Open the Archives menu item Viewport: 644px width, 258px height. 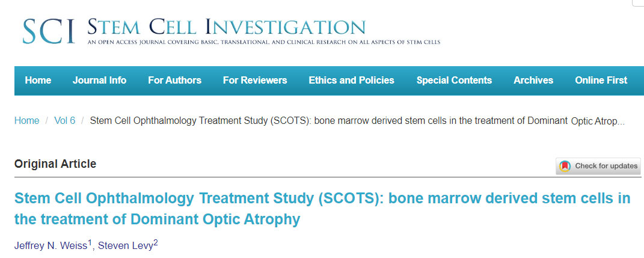tap(533, 80)
